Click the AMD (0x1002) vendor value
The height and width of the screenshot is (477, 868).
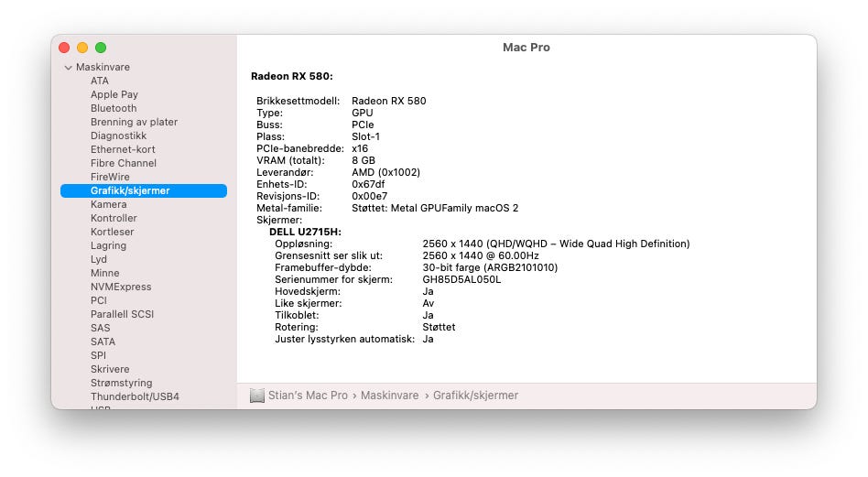point(385,173)
